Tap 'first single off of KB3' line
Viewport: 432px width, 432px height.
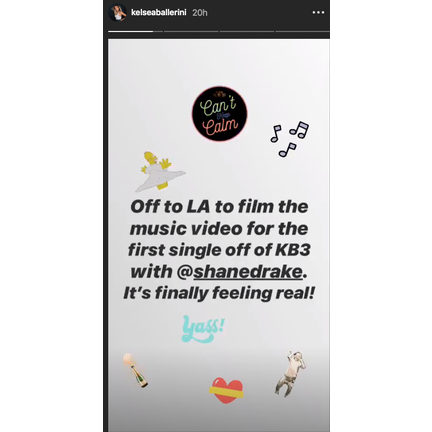pos(219,250)
